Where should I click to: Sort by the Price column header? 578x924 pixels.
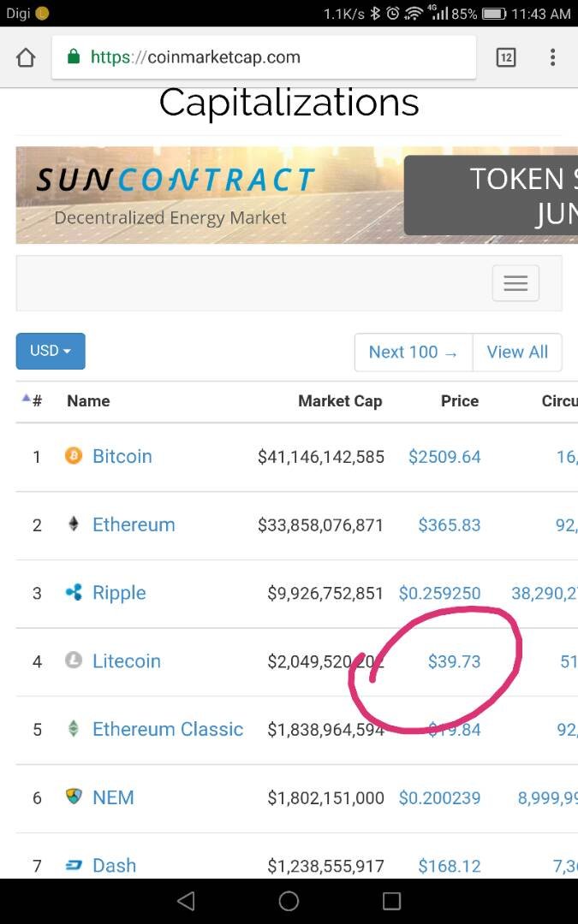(x=460, y=400)
